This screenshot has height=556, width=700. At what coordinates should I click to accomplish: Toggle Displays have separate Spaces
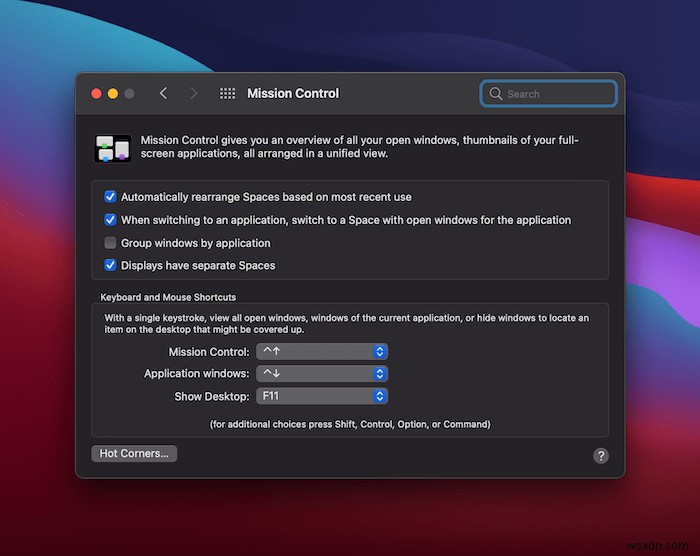pyautogui.click(x=110, y=265)
